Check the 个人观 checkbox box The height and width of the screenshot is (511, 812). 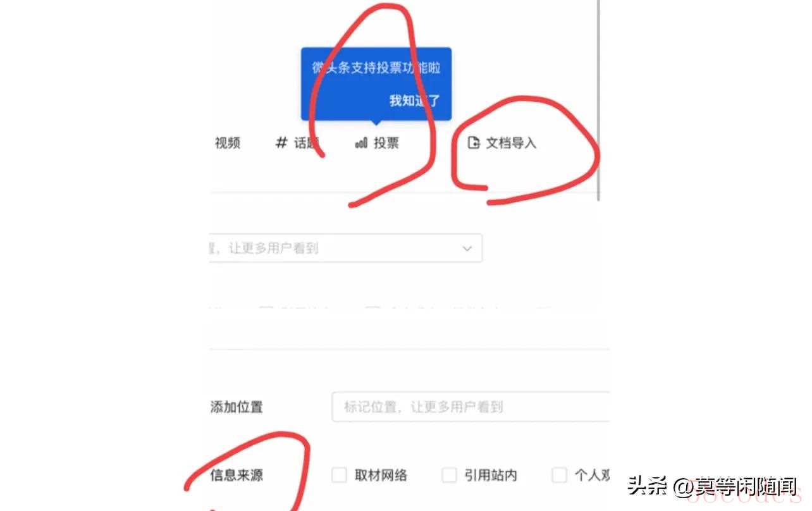559,475
